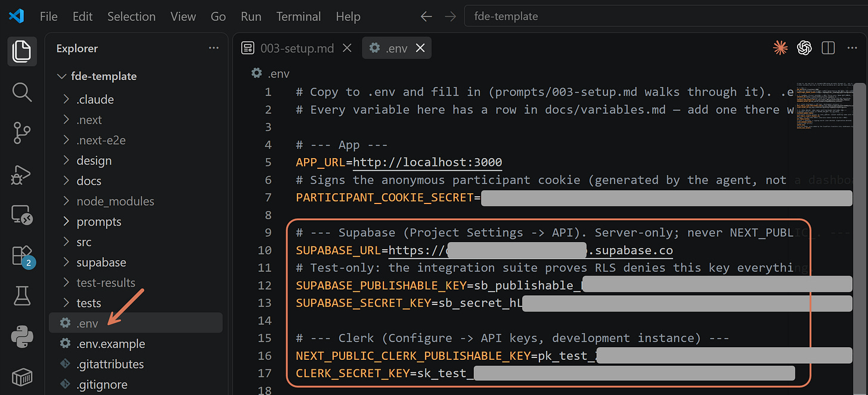Open Explorer Views and More Actions ellipsis
This screenshot has height=395, width=868.
pos(213,48)
